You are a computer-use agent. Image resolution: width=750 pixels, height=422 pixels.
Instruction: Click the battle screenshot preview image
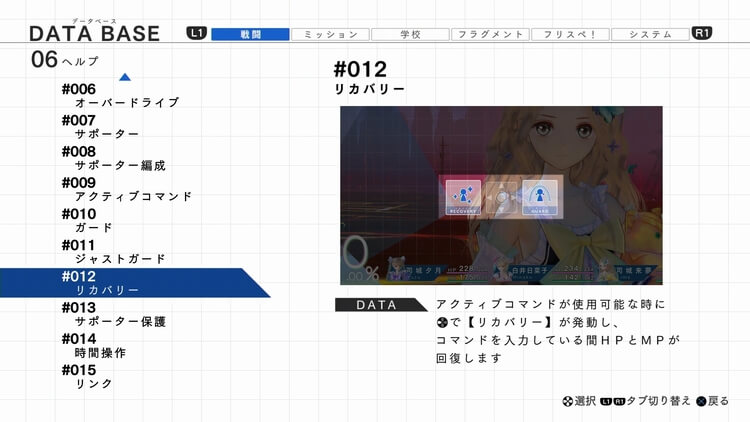[x=501, y=195]
